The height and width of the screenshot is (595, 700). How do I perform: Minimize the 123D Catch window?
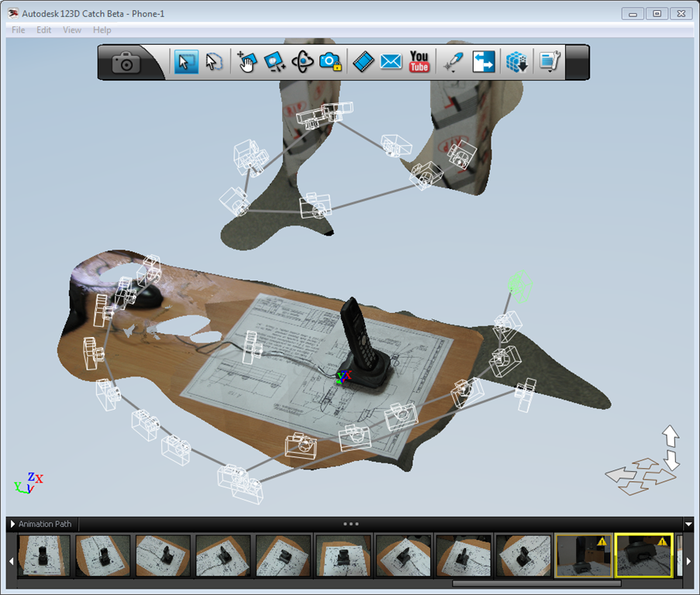633,14
